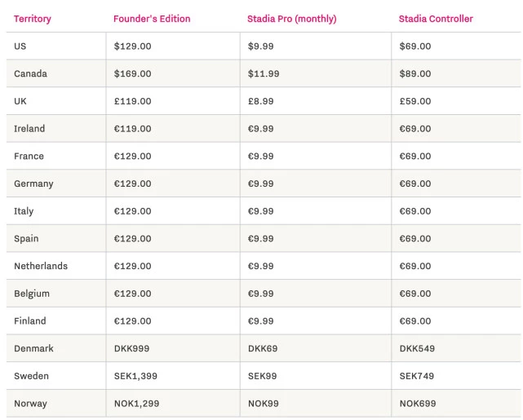Click the UK controller price £59.00
Viewport: 523px width, 420px height.
click(x=414, y=101)
